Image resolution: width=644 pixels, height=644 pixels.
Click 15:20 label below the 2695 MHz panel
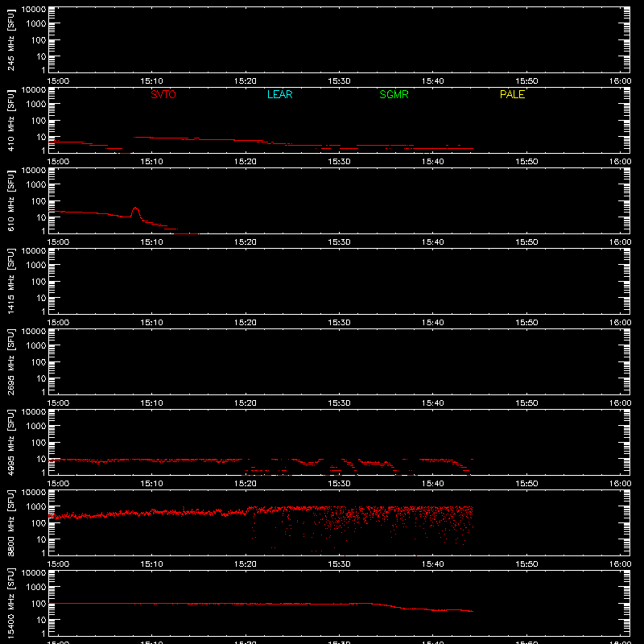click(x=246, y=403)
